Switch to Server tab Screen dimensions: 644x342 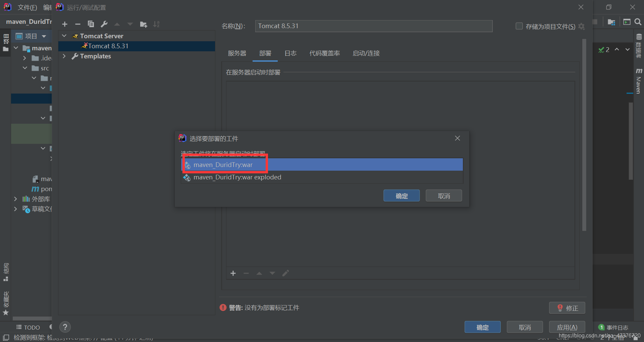coord(237,53)
